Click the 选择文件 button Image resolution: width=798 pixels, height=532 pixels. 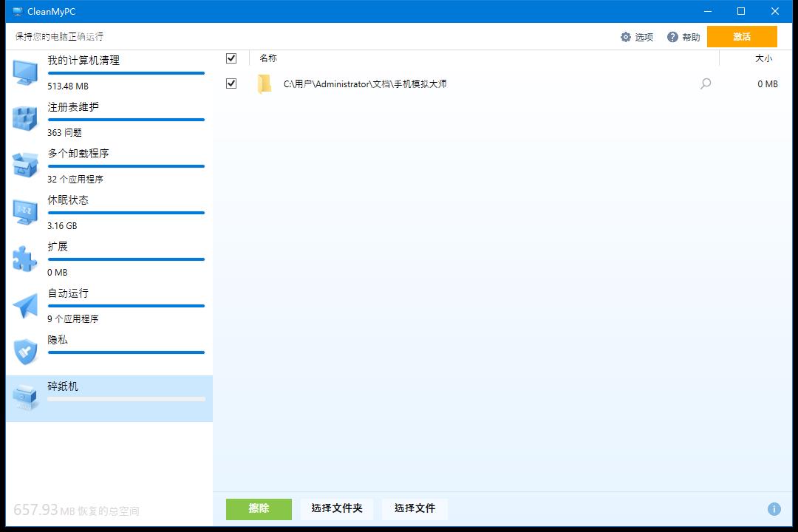pyautogui.click(x=415, y=508)
